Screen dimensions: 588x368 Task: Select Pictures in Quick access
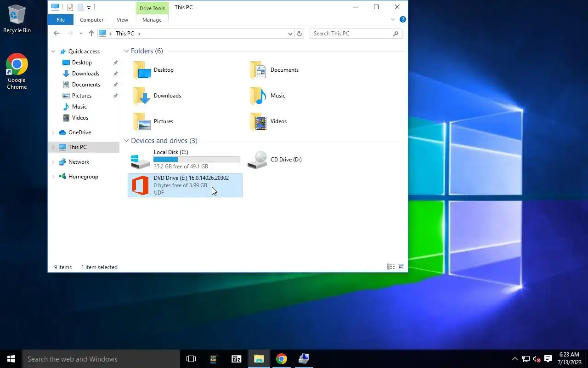coord(82,96)
